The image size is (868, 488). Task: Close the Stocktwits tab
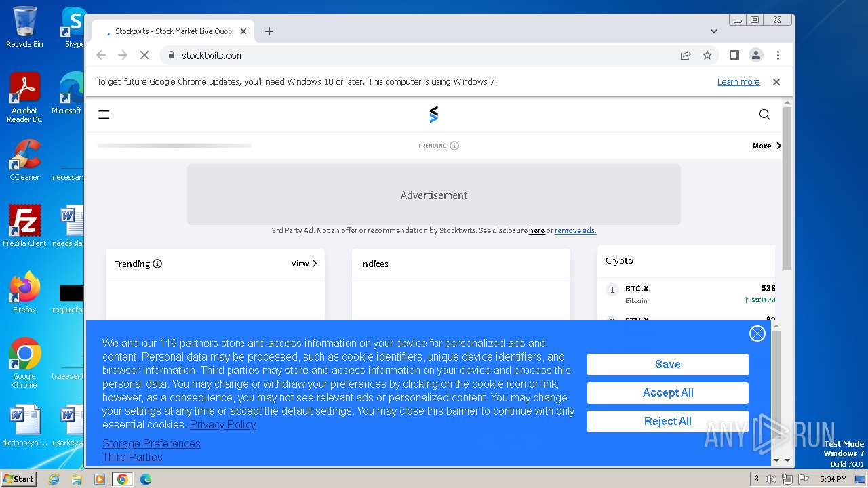click(243, 31)
